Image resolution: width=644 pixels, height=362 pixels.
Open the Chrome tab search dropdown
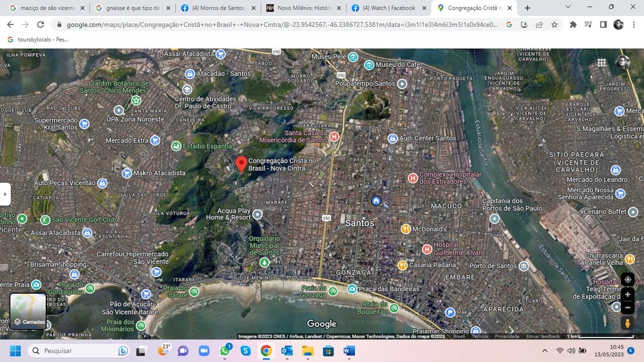coord(568,7)
